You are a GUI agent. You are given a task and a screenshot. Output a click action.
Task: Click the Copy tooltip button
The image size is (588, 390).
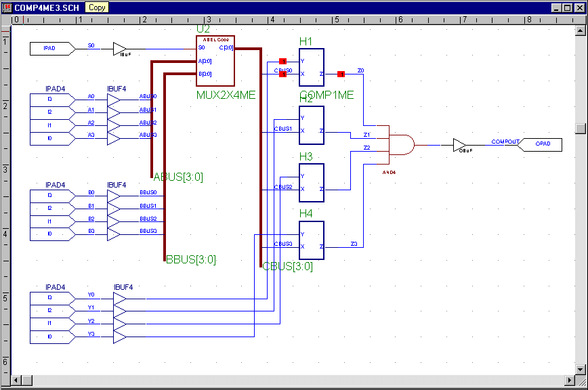(x=97, y=7)
